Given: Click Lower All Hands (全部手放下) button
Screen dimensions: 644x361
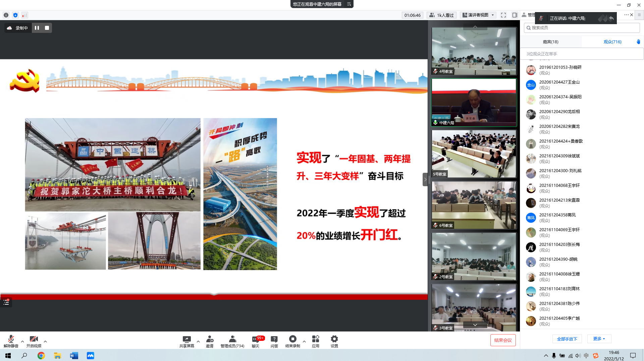Looking at the screenshot, I should click(567, 339).
